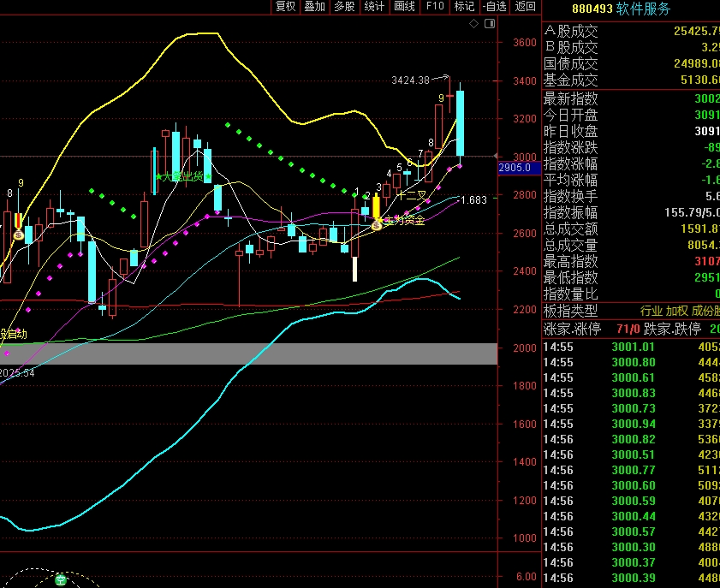The height and width of the screenshot is (588, 720).
Task: Click the 最低指数 label
Action: tap(571, 277)
